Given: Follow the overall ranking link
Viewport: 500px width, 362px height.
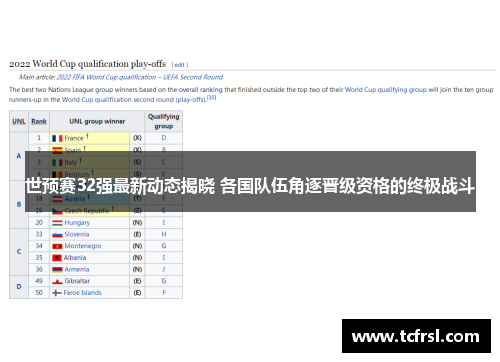Looking at the screenshot, I should [201, 90].
